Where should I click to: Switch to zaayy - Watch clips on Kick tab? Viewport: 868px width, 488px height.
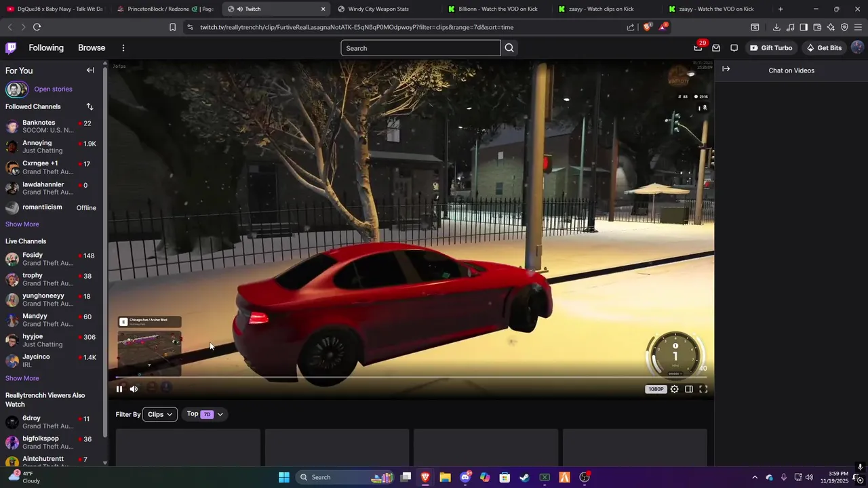tap(606, 9)
